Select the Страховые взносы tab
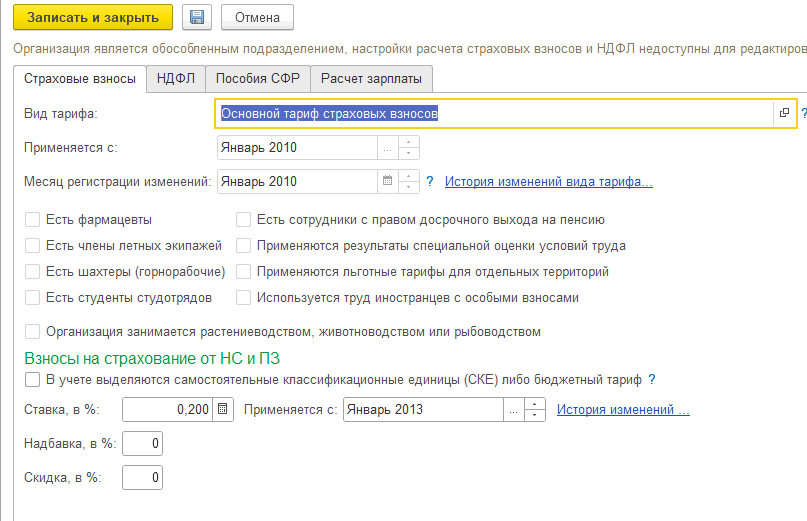Screen dimensions: 807x521 point(80,79)
